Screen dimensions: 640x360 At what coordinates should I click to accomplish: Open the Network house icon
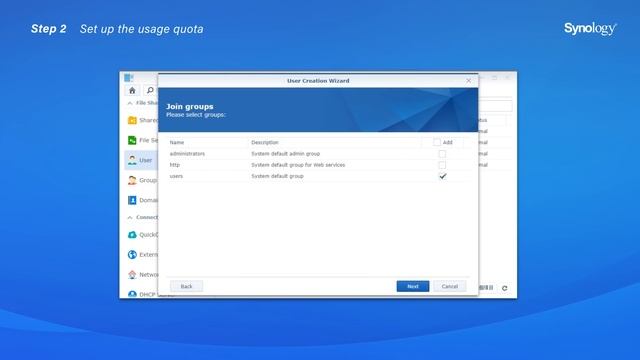[132, 275]
